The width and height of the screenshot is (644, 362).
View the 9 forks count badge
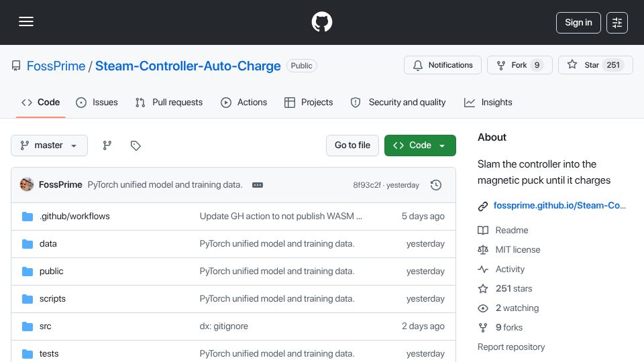click(x=537, y=65)
